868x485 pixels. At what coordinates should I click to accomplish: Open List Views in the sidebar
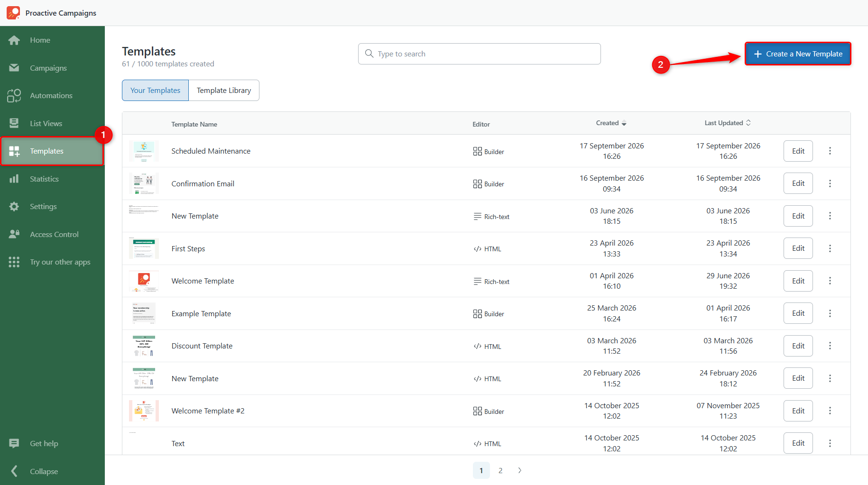pos(52,123)
